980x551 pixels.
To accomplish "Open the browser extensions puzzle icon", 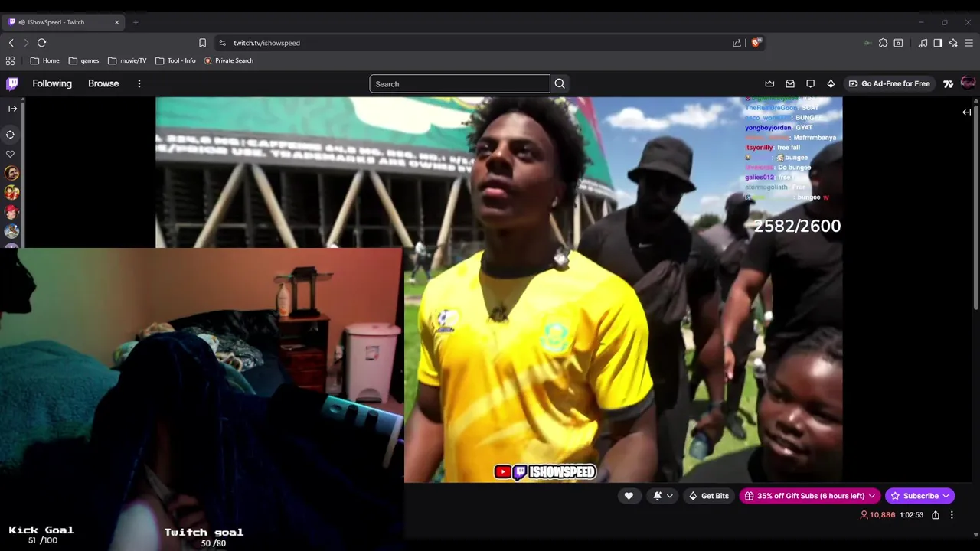I will pos(883,43).
